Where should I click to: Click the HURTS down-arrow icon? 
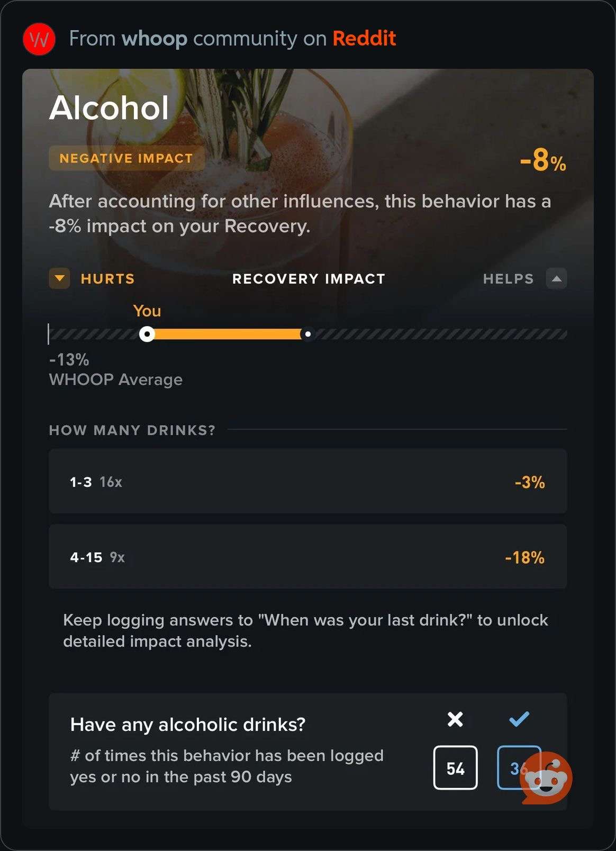[x=59, y=278]
